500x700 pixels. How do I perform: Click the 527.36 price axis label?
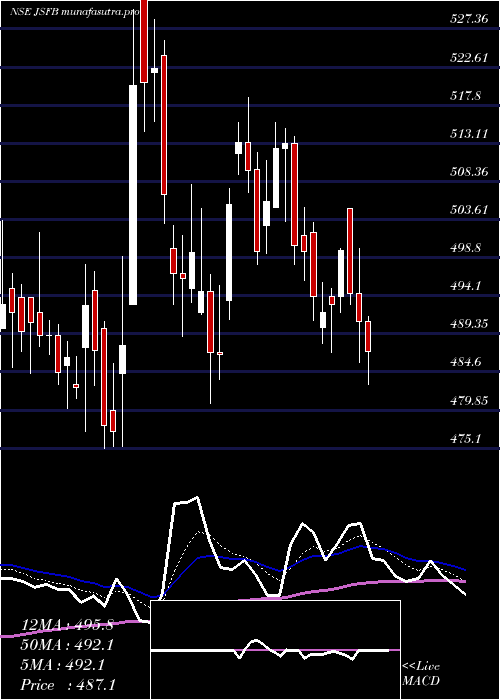(x=469, y=19)
